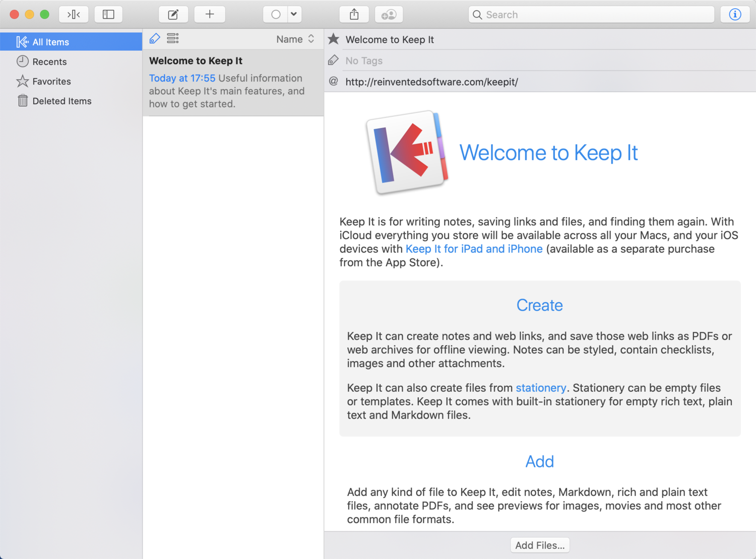Viewport: 756px width, 559px height.
Task: Open the Name sort dropdown
Action: (x=295, y=39)
